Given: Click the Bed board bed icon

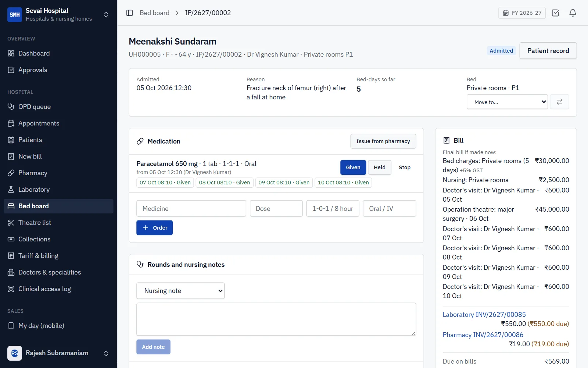Looking at the screenshot, I should (x=11, y=206).
